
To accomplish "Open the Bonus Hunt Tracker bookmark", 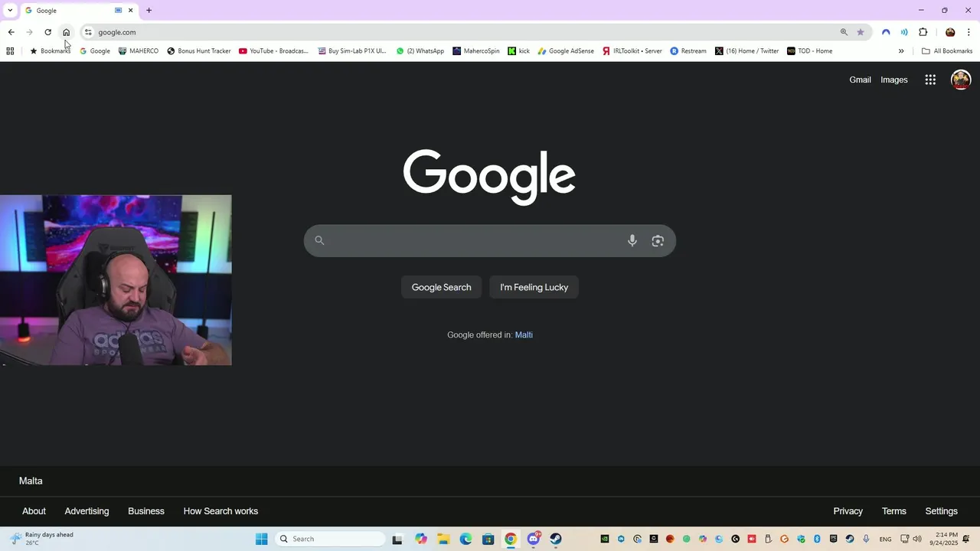I will click(199, 51).
